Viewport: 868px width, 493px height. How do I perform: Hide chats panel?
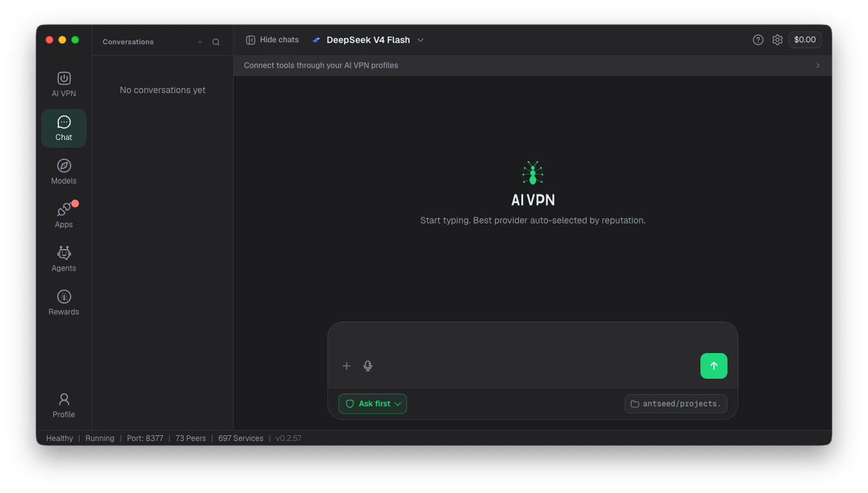[272, 40]
